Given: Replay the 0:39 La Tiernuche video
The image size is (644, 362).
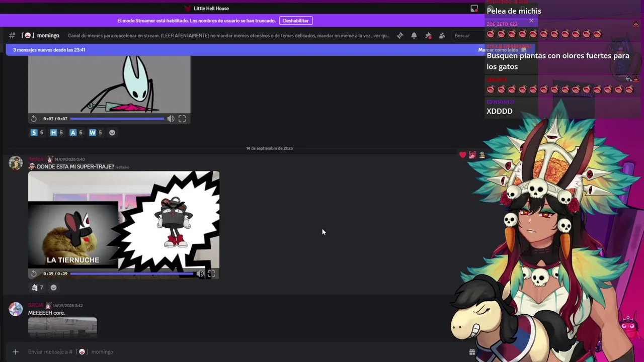Looking at the screenshot, I should coord(34,274).
